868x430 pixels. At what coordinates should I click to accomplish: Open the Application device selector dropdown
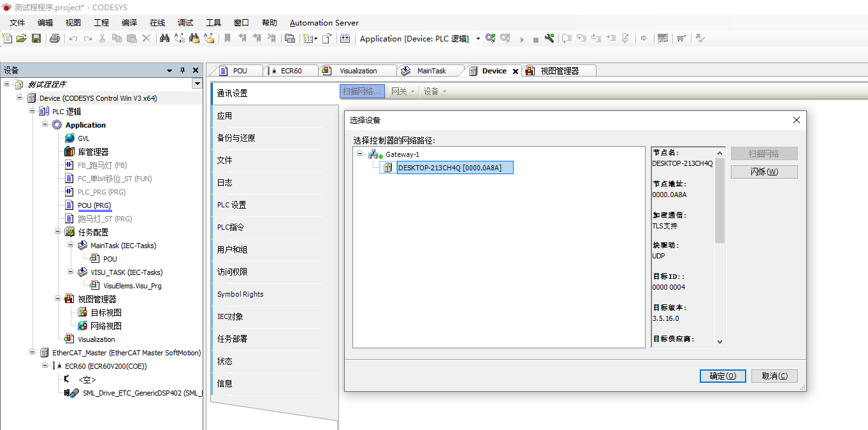[478, 38]
